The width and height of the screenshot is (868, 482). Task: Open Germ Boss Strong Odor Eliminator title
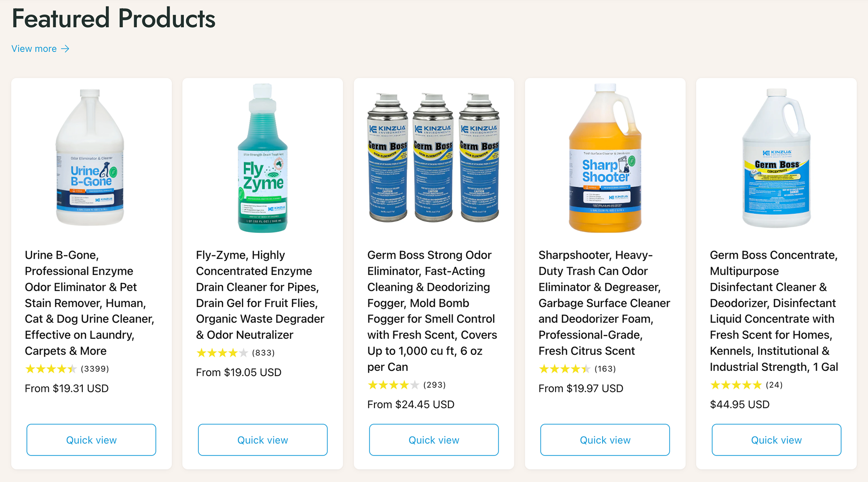coord(432,311)
